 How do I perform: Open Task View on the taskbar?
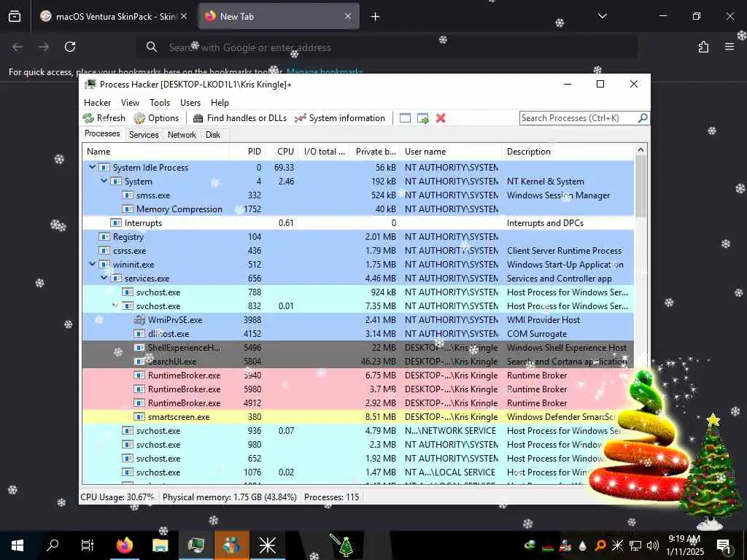[88, 545]
